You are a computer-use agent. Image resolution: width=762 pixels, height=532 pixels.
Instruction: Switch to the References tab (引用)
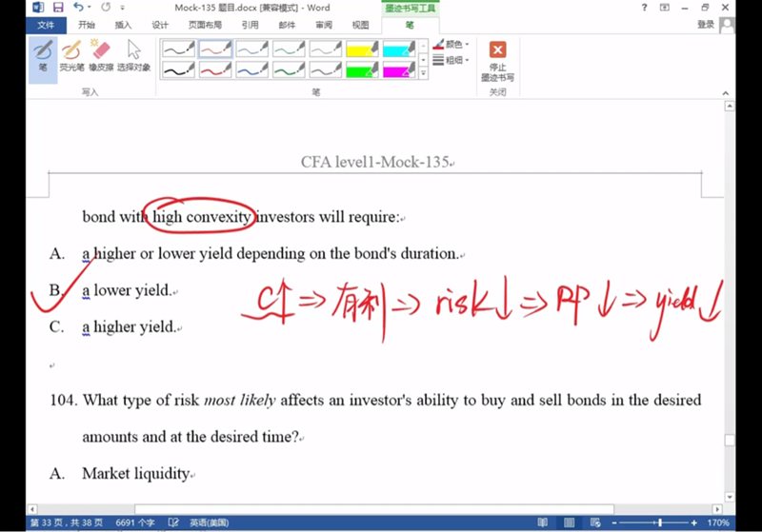251,26
